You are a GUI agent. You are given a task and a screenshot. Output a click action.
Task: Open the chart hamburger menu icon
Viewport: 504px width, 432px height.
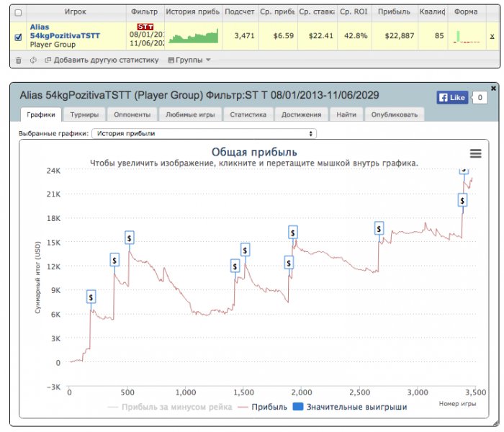pyautogui.click(x=475, y=153)
